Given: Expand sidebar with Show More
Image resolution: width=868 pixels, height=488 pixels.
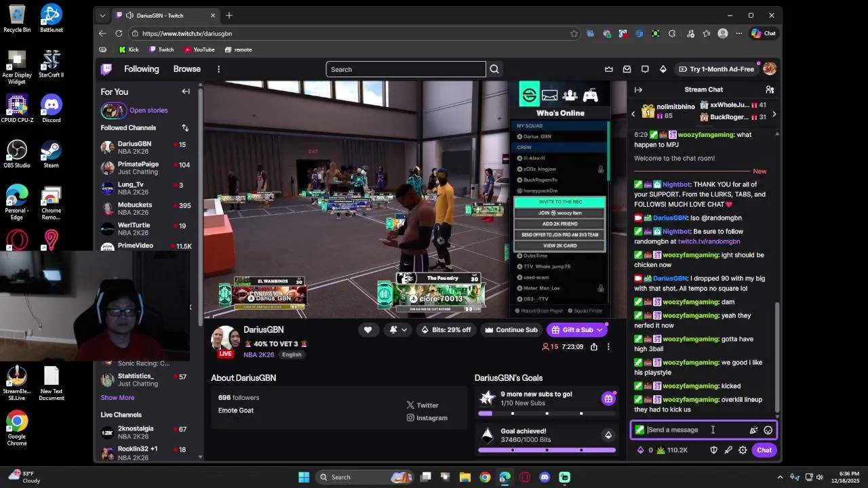Looking at the screenshot, I should pyautogui.click(x=117, y=398).
